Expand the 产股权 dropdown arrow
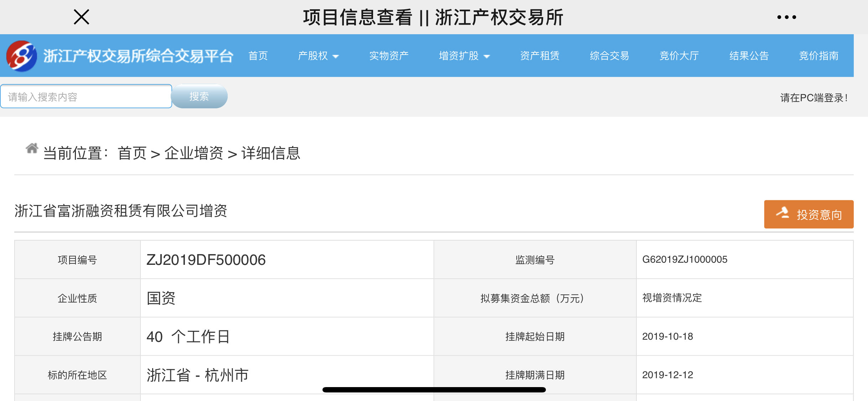This screenshot has height=401, width=868. pos(336,56)
